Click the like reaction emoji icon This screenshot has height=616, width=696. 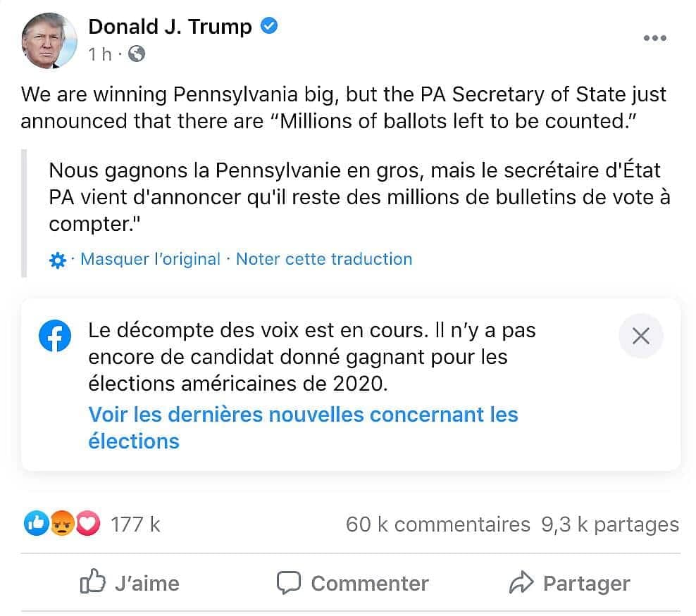(x=37, y=524)
